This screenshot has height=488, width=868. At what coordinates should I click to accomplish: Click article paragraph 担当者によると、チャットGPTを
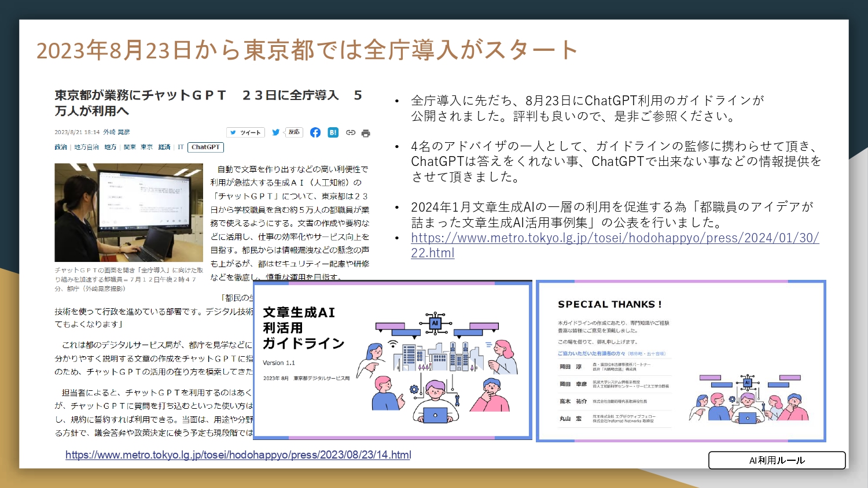[154, 413]
